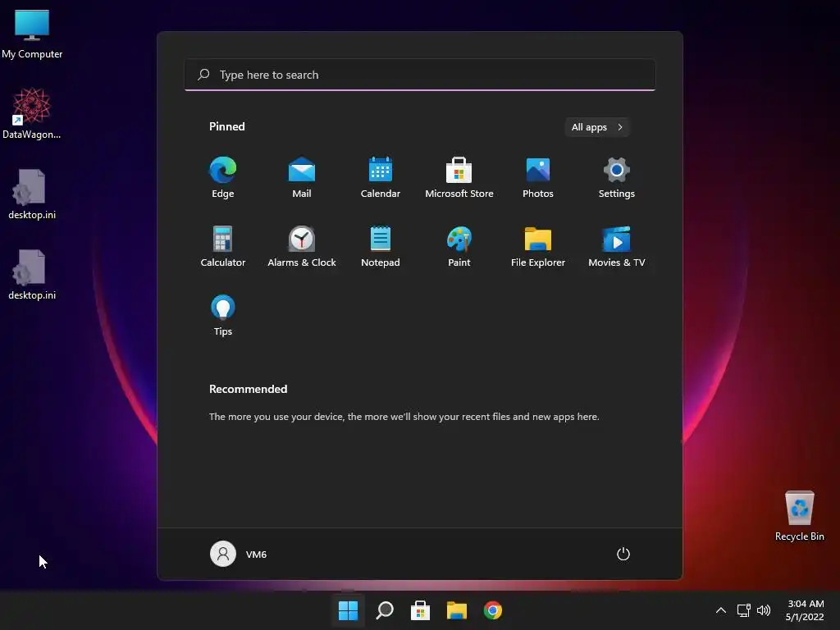Click the Start button on taskbar

(x=348, y=610)
